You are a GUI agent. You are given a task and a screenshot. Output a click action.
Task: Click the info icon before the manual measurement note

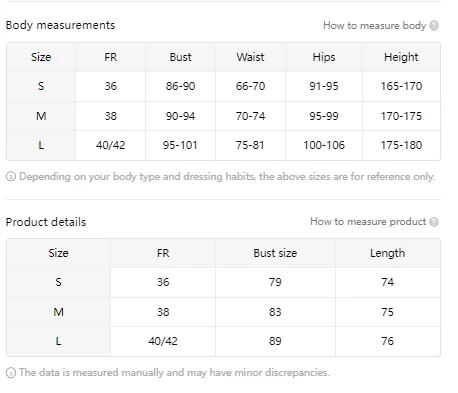point(11,373)
